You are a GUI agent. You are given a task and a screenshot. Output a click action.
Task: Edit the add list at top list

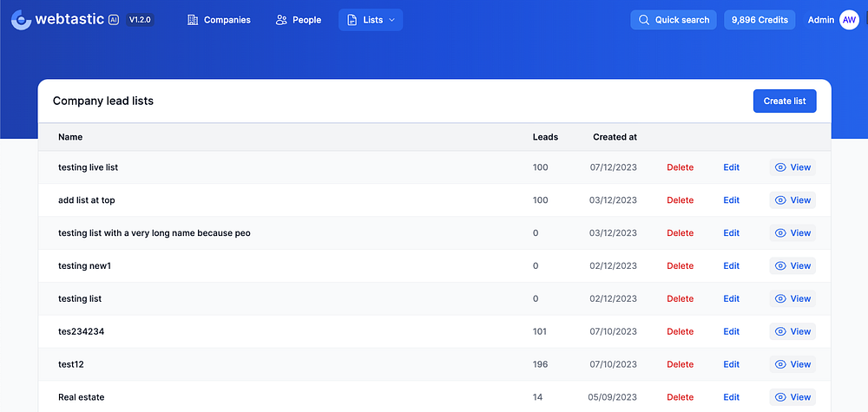click(731, 200)
